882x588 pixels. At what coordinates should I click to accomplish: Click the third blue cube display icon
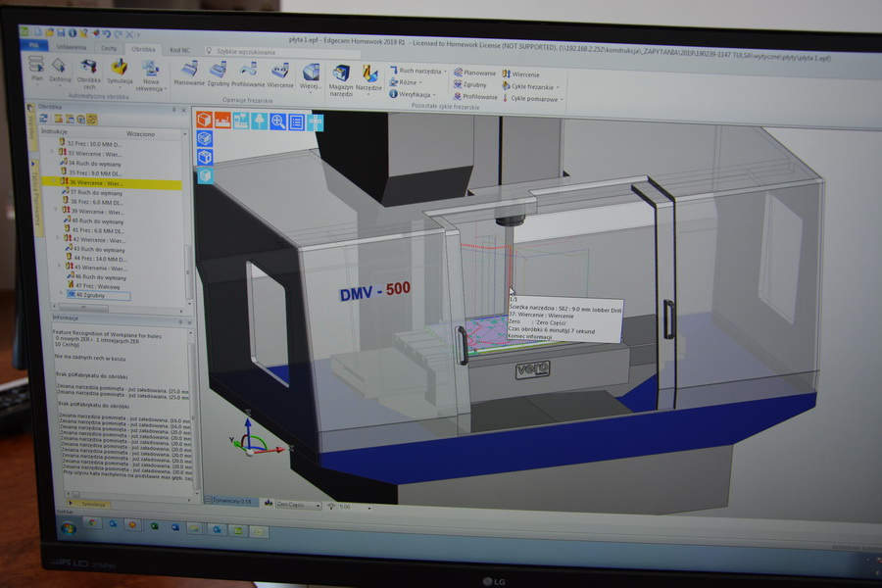pyautogui.click(x=205, y=157)
